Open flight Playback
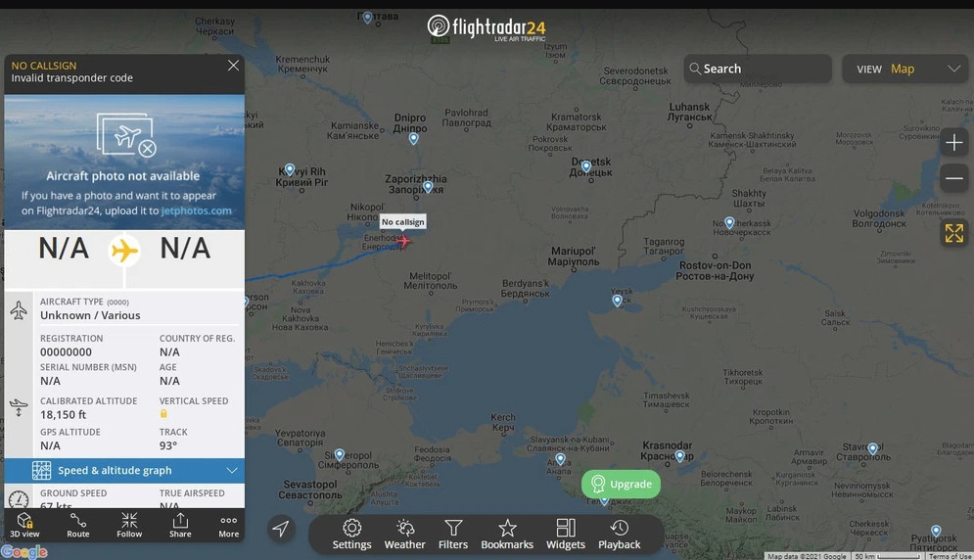 pyautogui.click(x=619, y=535)
